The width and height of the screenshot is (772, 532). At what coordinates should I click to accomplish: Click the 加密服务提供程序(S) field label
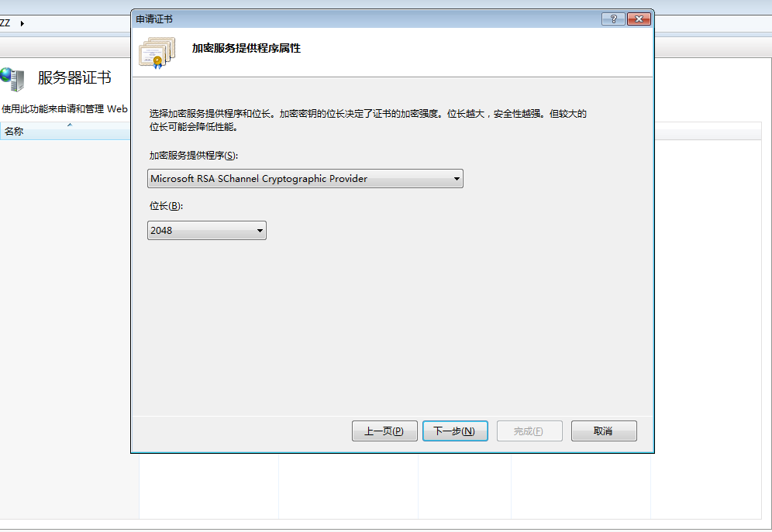tap(194, 156)
